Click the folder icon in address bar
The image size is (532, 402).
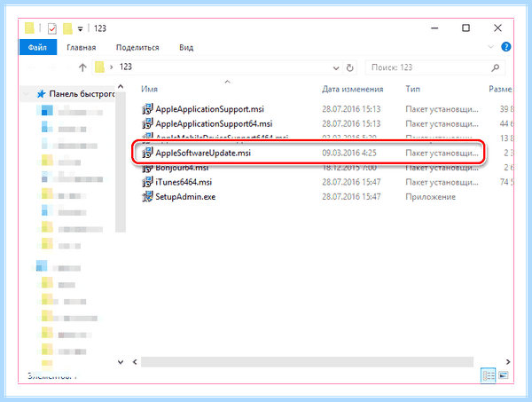(x=99, y=67)
